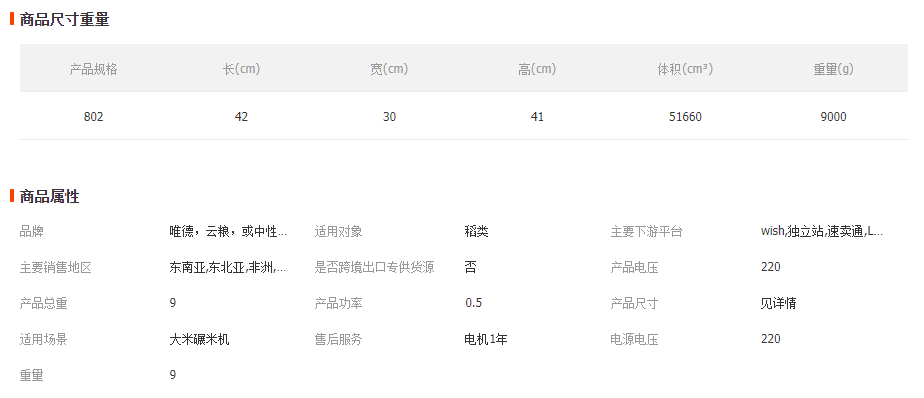The image size is (924, 398).
Task: Click the 是否跨境出口专供货源 label
Action: click(374, 268)
